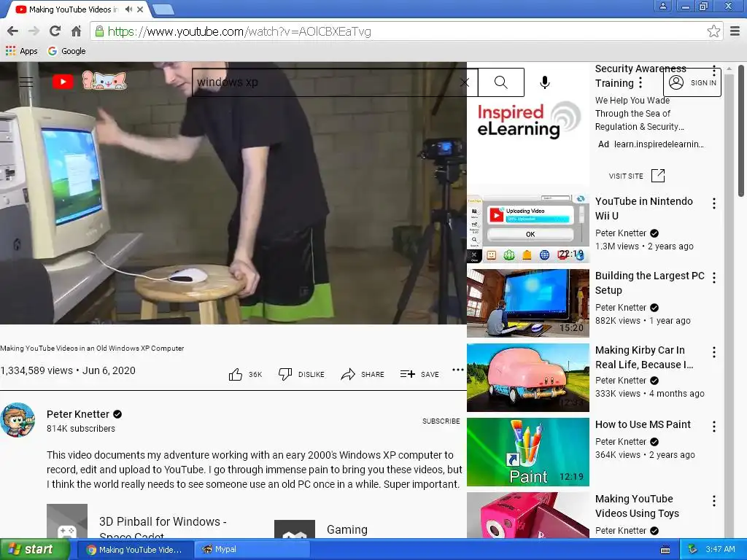This screenshot has width=747, height=560.
Task: Open the YouTube guide hamburger menu
Action: point(26,82)
